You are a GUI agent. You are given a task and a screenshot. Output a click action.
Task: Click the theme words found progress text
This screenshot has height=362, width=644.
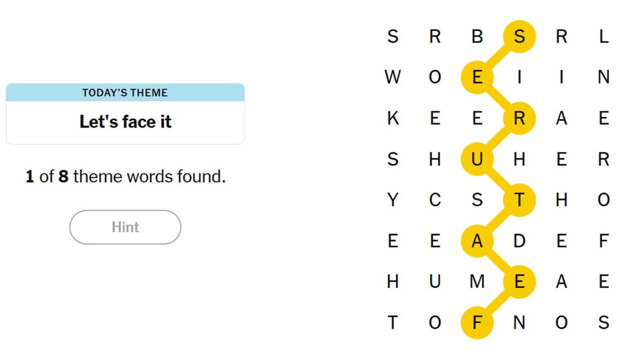(x=125, y=177)
